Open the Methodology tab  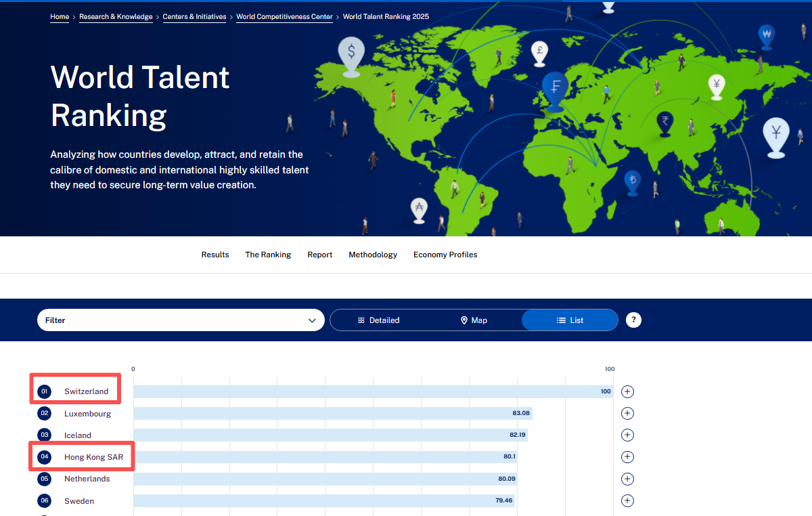pos(373,255)
